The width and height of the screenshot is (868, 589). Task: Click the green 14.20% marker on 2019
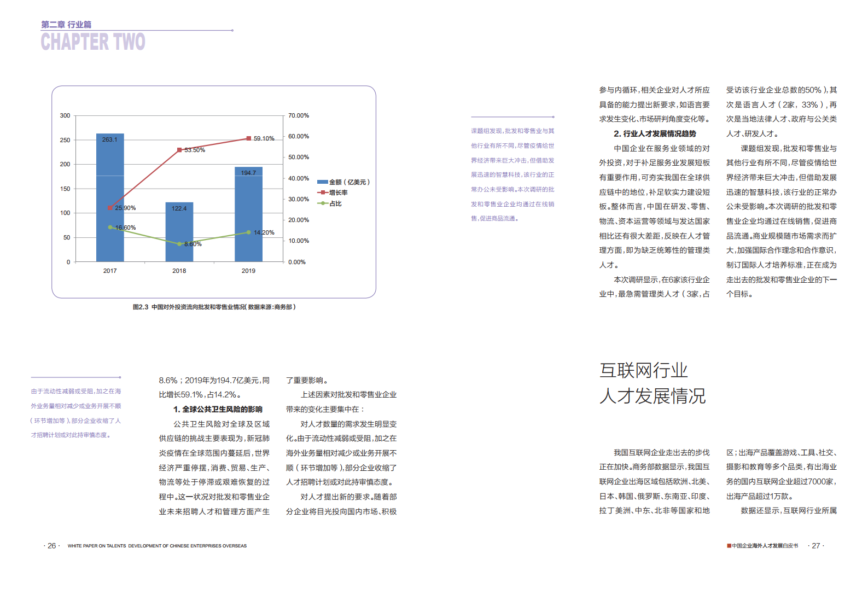tap(248, 232)
